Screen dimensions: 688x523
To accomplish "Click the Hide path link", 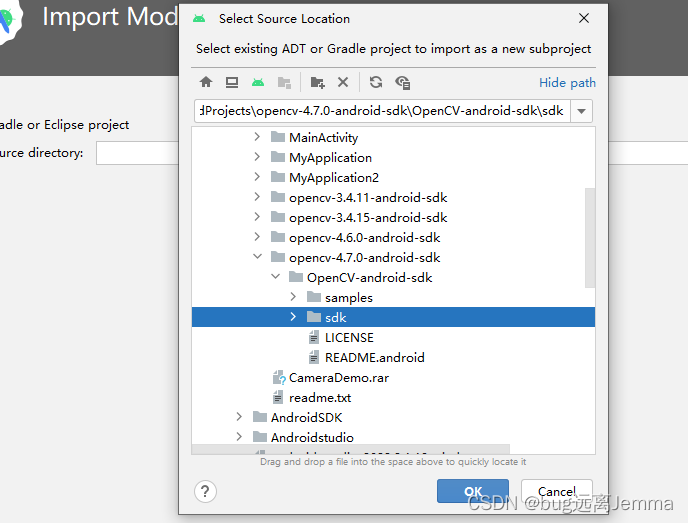I will point(567,82).
